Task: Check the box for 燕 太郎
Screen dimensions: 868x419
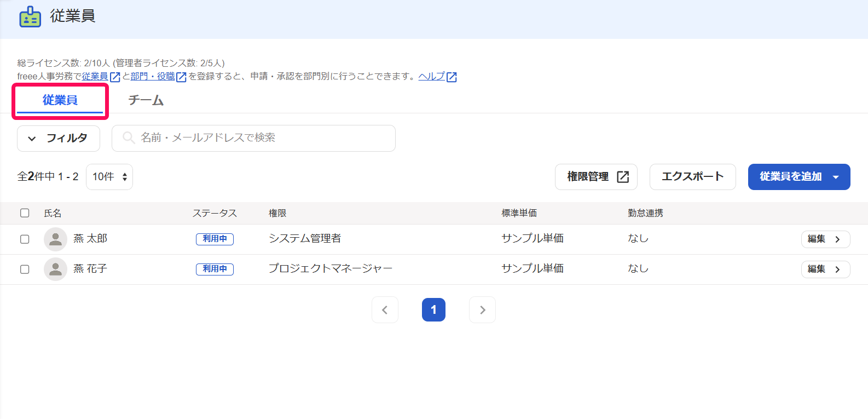Action: point(25,239)
